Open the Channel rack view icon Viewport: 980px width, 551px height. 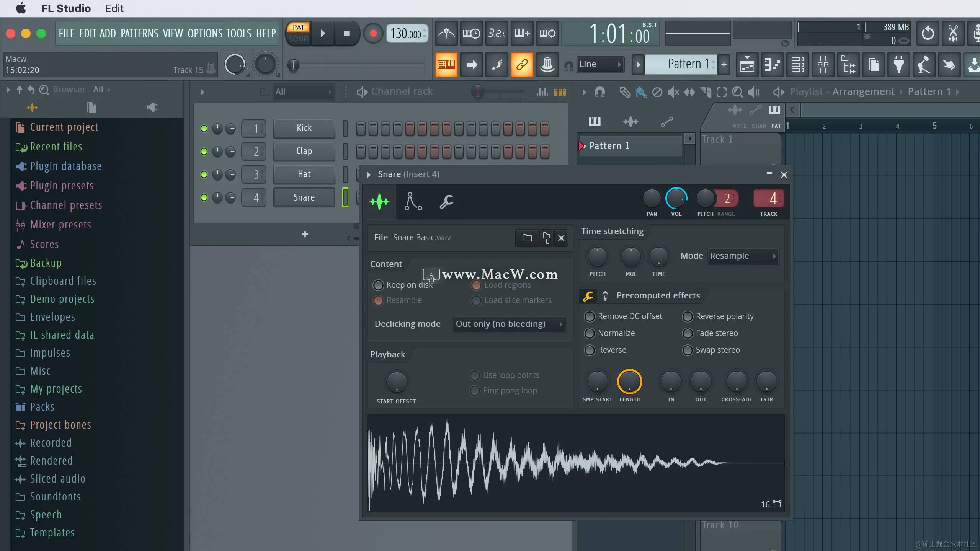point(797,65)
